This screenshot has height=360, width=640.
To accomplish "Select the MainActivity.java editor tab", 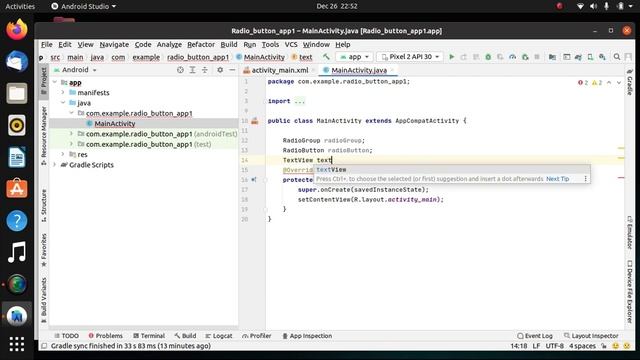I will coord(359,70).
